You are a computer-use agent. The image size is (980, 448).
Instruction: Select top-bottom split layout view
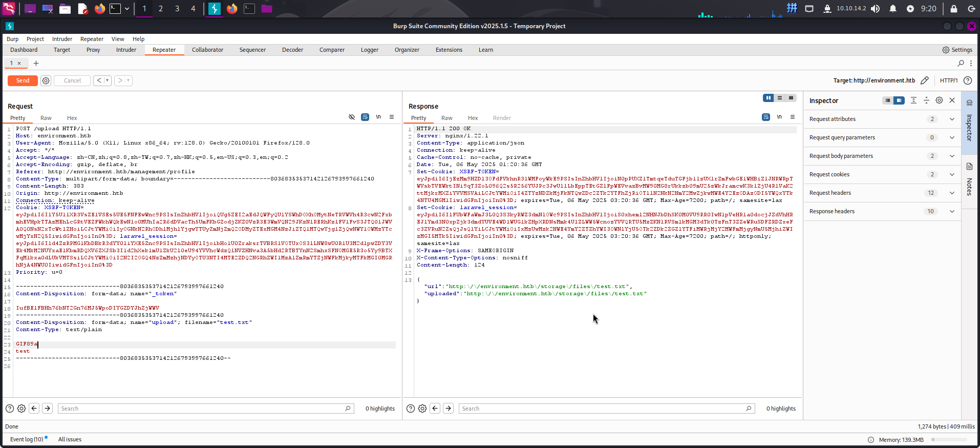(x=780, y=98)
